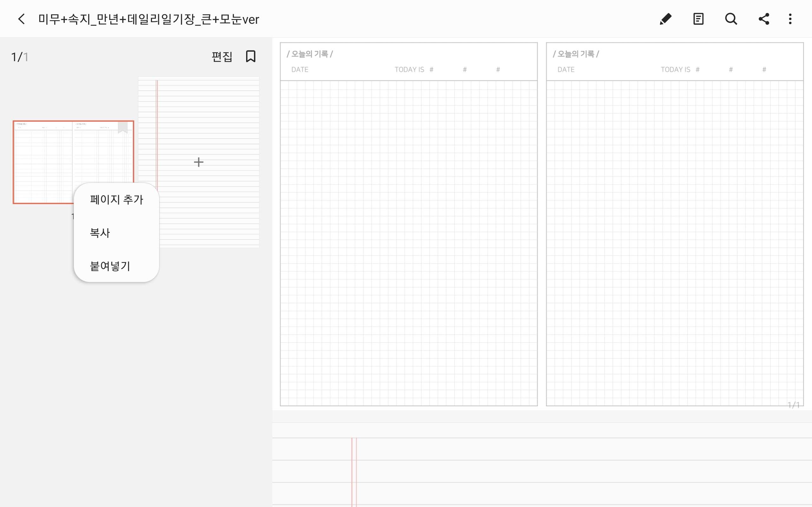The height and width of the screenshot is (507, 812).
Task: Switch to pen drawing mode
Action: tap(665, 19)
